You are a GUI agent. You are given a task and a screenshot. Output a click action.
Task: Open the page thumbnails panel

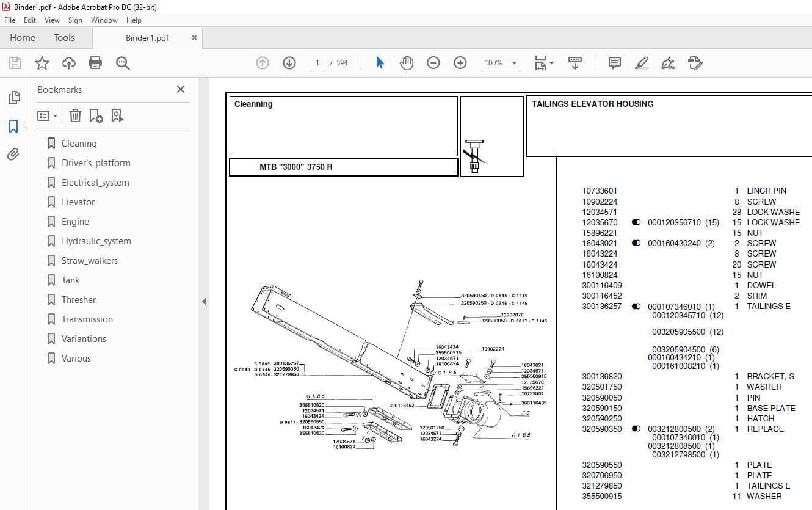click(x=13, y=97)
